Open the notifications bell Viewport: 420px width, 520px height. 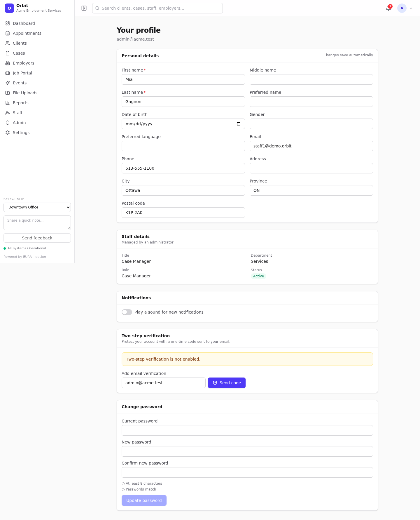(x=388, y=8)
